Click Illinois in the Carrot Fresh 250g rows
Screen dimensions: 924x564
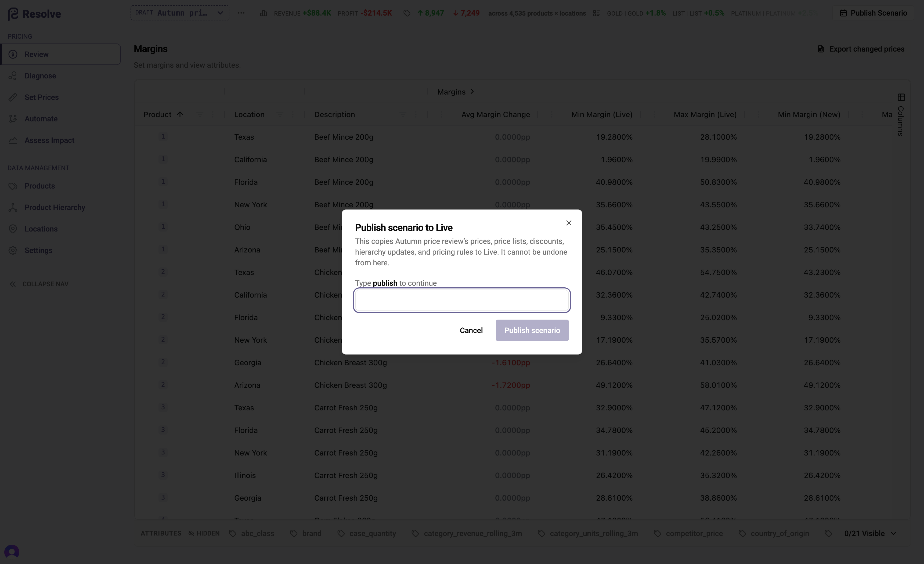click(x=245, y=475)
